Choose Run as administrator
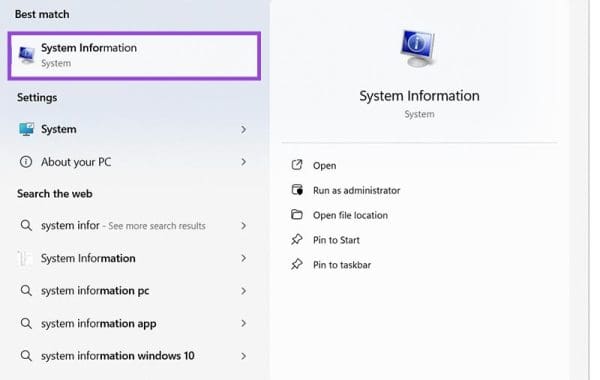 tap(356, 191)
